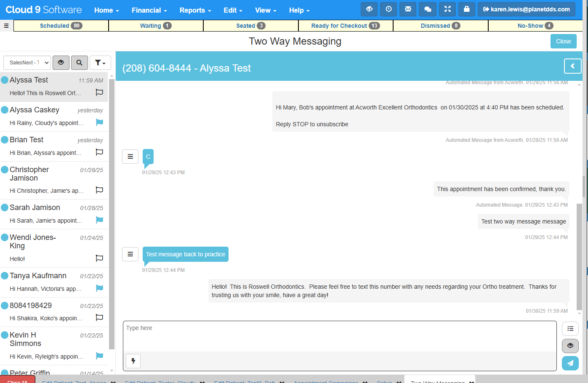Image resolution: width=588 pixels, height=383 pixels.
Task: Unflag the Kevin H Simmons conversation
Action: [99, 356]
